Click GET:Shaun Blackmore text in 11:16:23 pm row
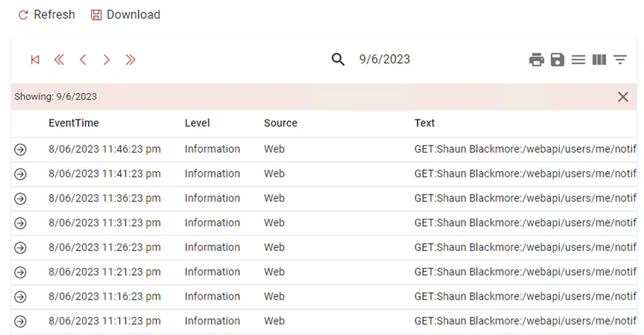Image resolution: width=644 pixels, height=335 pixels. 525,297
